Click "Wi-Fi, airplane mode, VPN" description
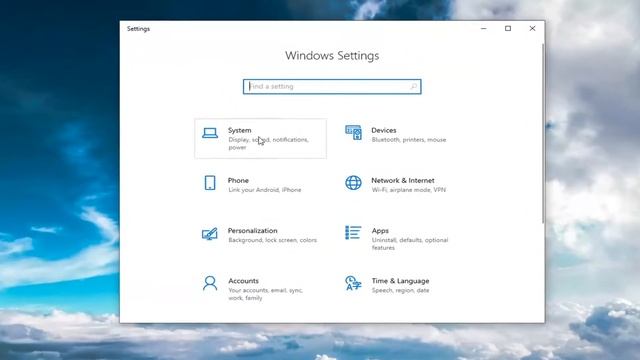Viewport: 640px width, 360px height. [x=409, y=190]
